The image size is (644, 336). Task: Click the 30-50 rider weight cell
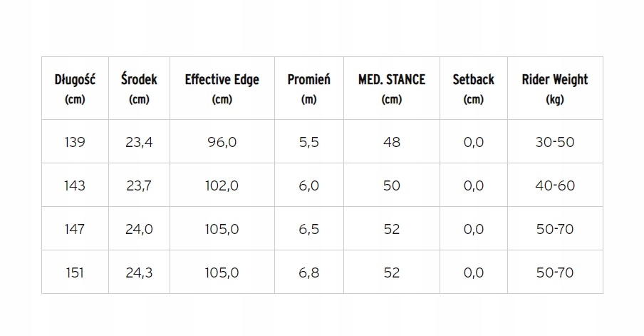tap(554, 142)
